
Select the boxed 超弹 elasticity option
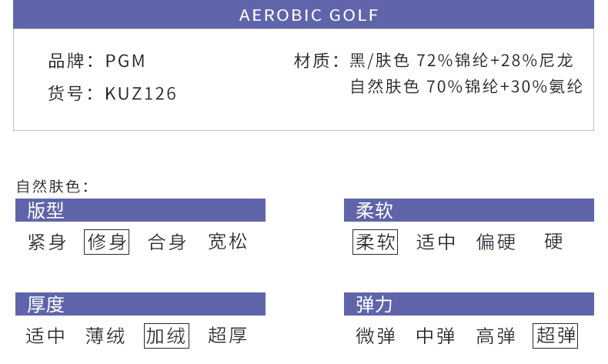pyautogui.click(x=555, y=336)
